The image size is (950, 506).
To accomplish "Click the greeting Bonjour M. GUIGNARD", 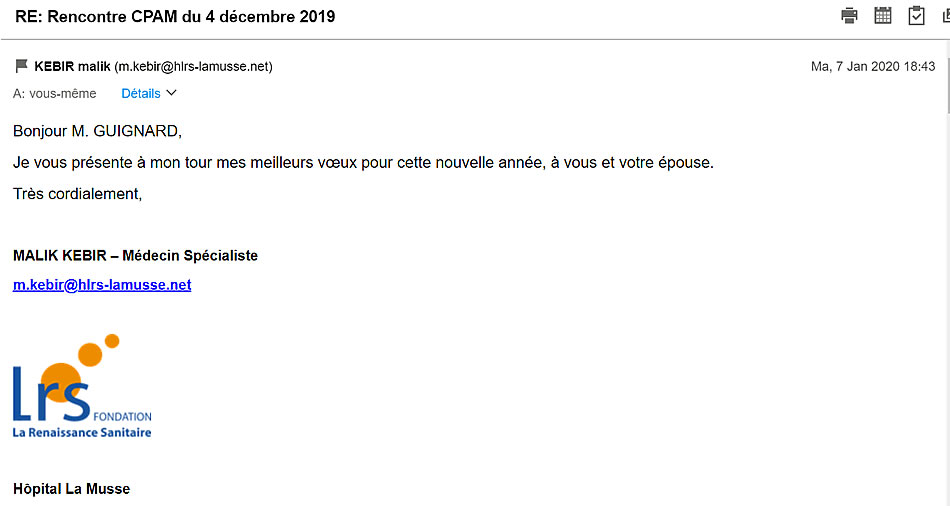I will point(98,131).
